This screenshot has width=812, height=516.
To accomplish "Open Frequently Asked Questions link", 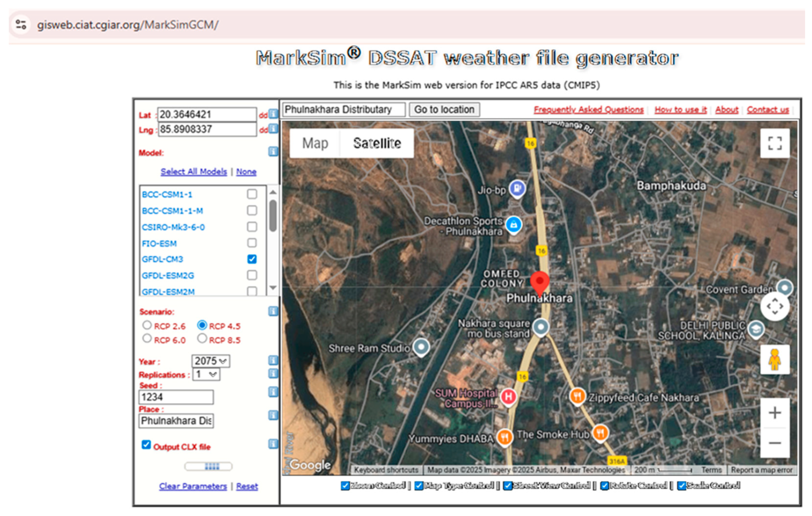I will pyautogui.click(x=588, y=110).
